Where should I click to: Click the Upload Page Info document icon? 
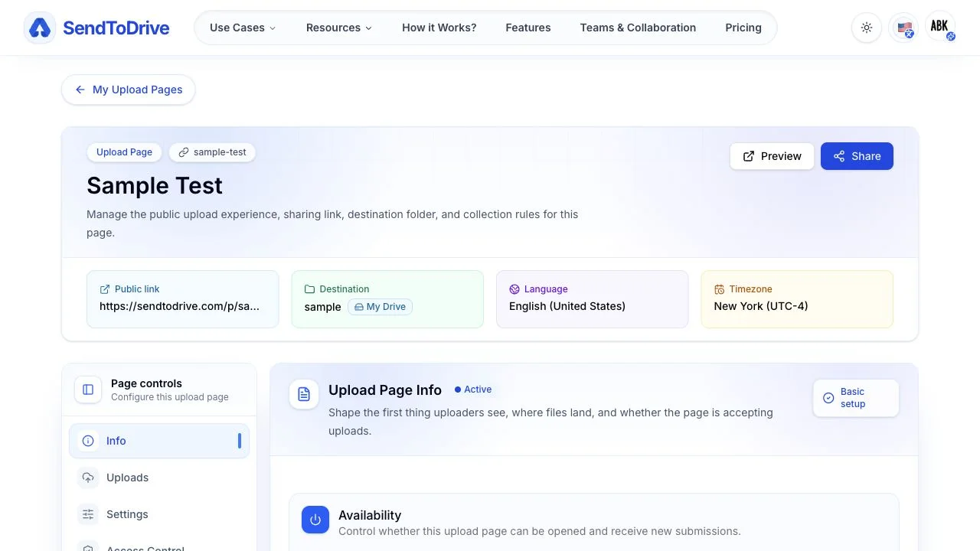tap(304, 395)
